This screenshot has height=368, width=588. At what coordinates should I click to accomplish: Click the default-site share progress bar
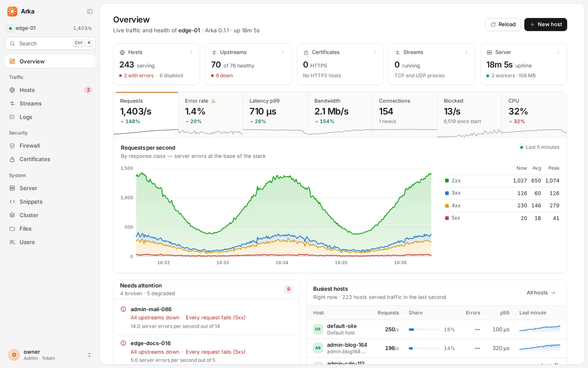click(424, 330)
